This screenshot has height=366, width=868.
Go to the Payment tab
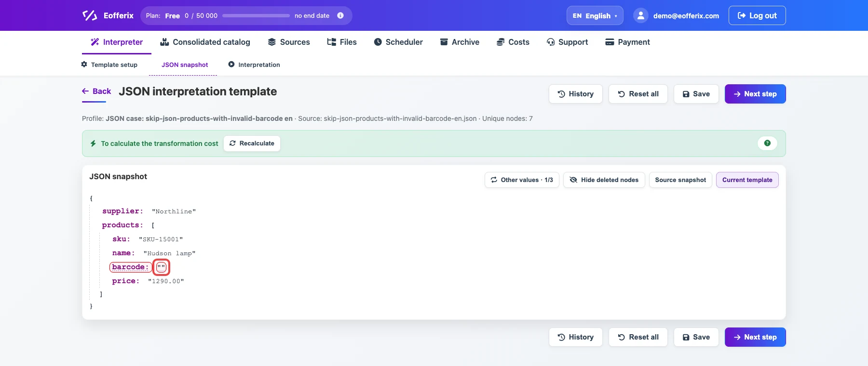(x=627, y=42)
